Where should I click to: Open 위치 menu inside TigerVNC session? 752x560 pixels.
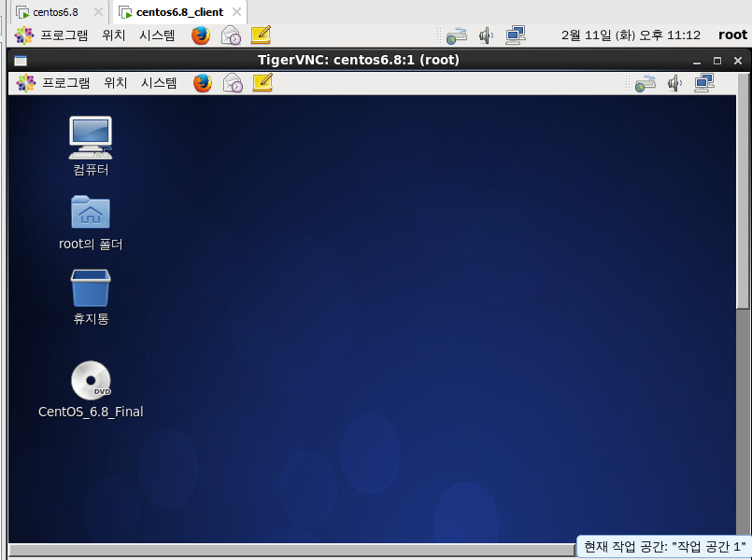(x=116, y=83)
